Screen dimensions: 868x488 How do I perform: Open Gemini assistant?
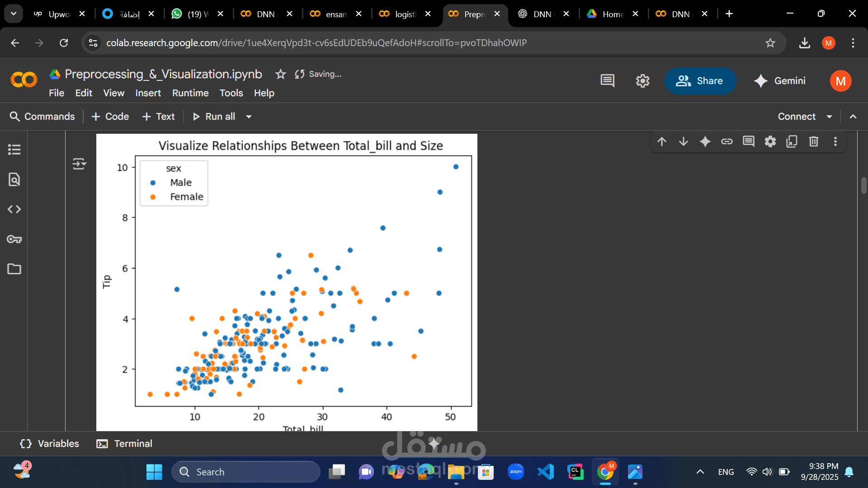(x=780, y=81)
